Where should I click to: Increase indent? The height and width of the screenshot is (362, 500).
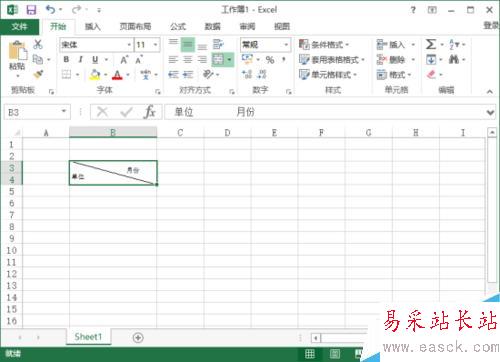[188, 74]
